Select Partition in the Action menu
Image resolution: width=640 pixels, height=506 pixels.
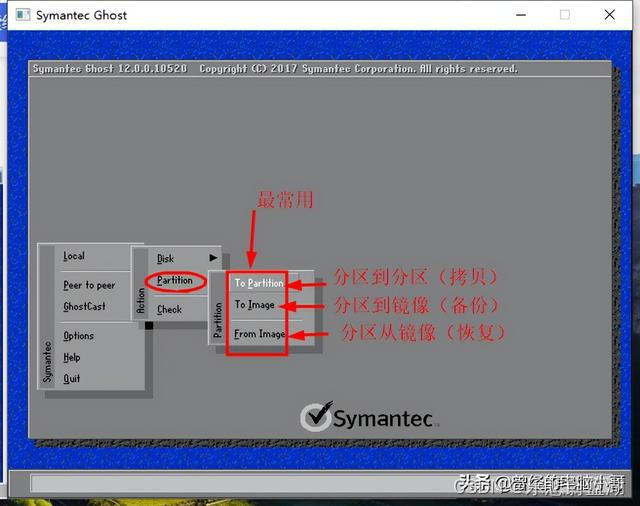175,280
